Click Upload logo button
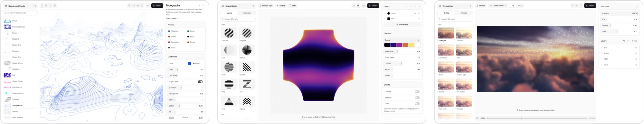 pos(266,5)
